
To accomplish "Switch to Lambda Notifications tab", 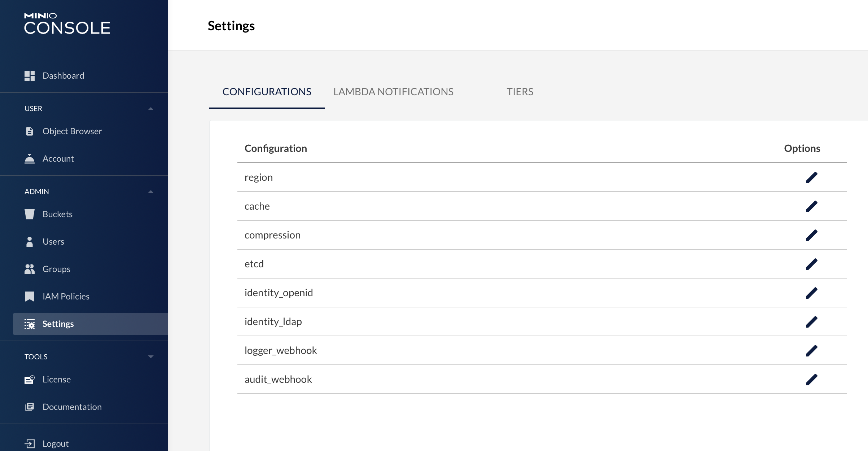I will [393, 92].
